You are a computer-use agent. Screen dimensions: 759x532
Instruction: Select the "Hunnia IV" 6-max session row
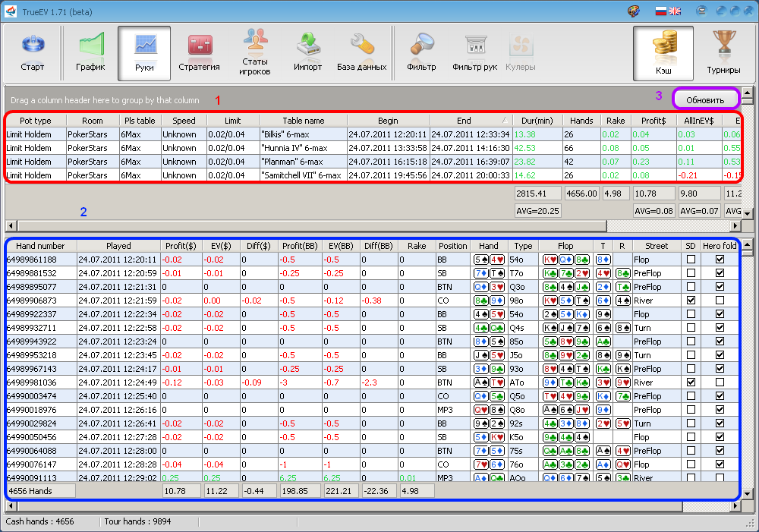pyautogui.click(x=373, y=148)
